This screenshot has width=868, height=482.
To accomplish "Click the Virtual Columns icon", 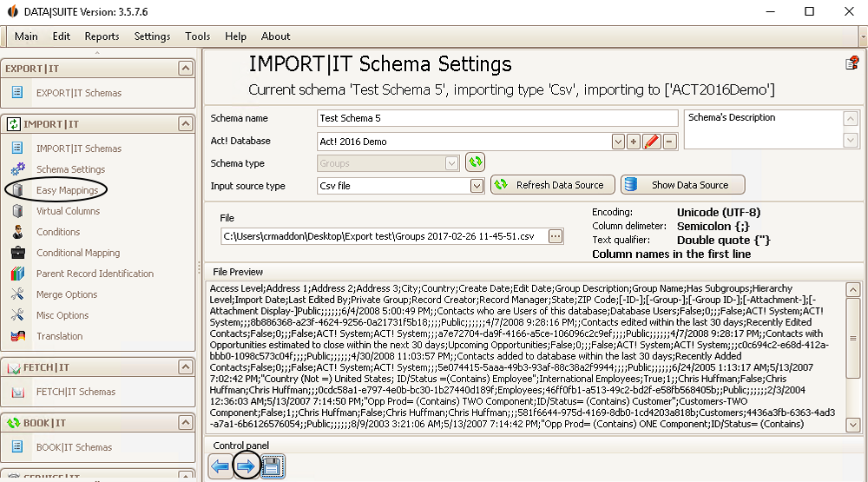I will coord(17,210).
